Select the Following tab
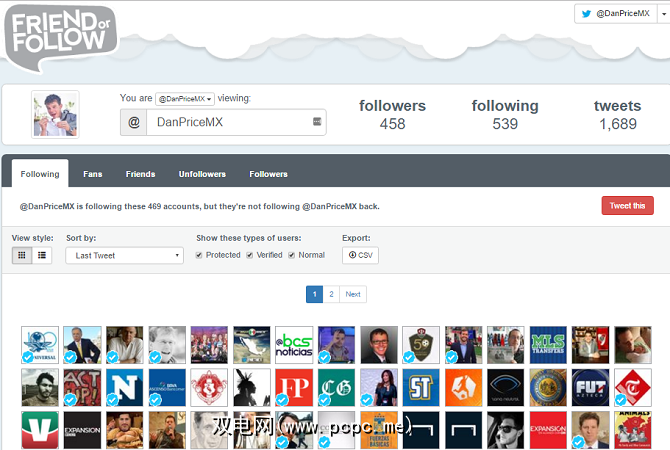The width and height of the screenshot is (670, 450). tap(40, 174)
